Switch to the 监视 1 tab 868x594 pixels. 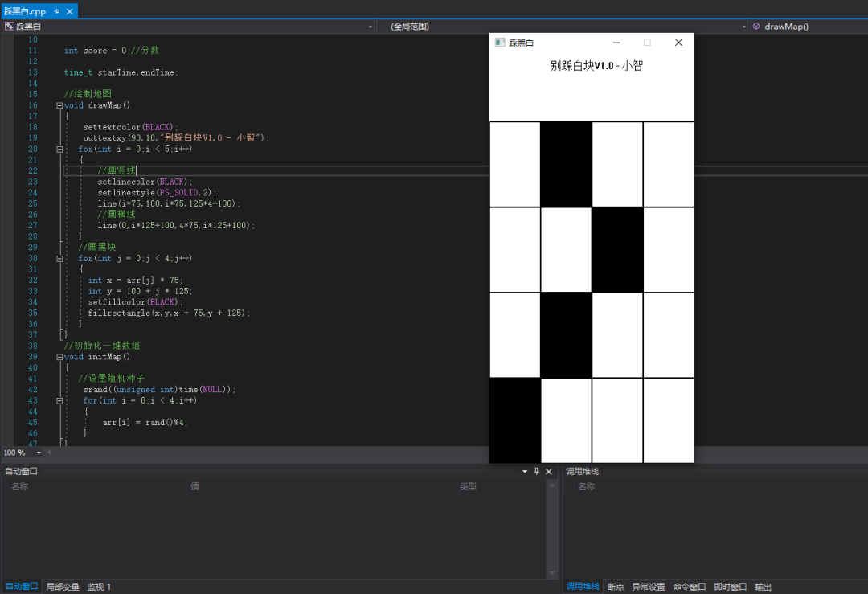99,587
